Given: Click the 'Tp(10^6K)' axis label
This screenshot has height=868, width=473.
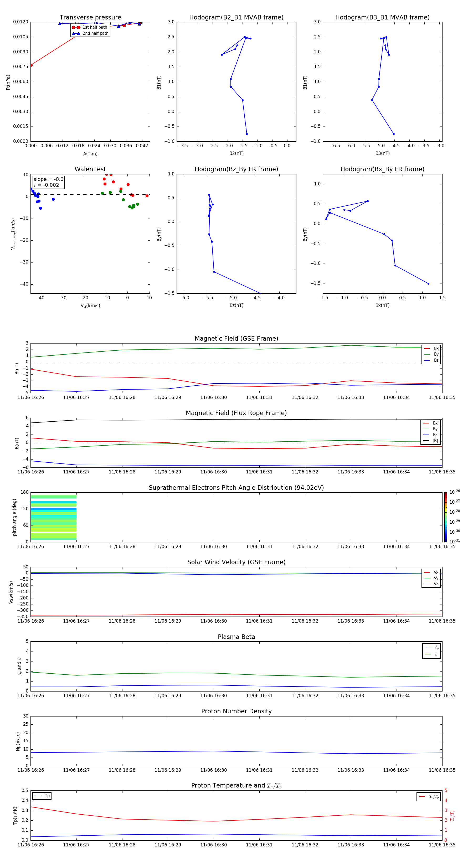Looking at the screenshot, I should pyautogui.click(x=15, y=815).
